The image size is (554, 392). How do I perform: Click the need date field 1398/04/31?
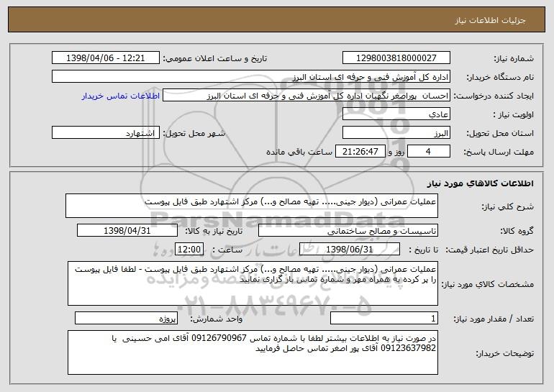click(x=127, y=231)
